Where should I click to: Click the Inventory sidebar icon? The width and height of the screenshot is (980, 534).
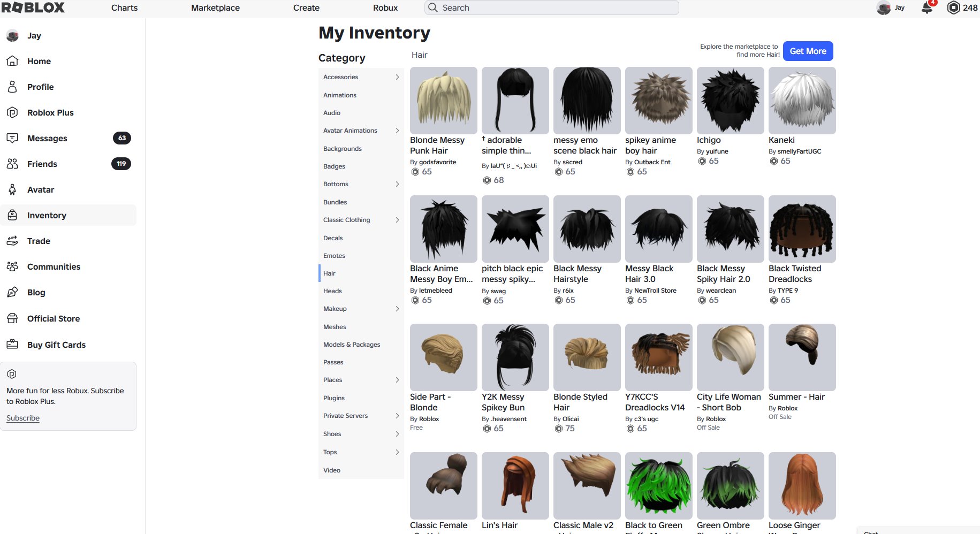12,215
